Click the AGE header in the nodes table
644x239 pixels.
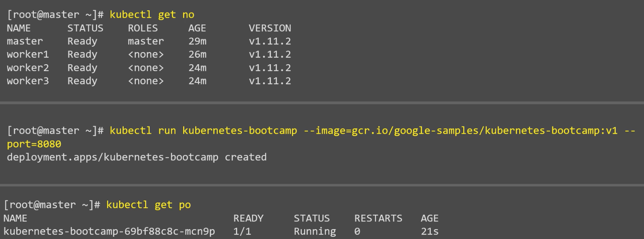point(197,28)
